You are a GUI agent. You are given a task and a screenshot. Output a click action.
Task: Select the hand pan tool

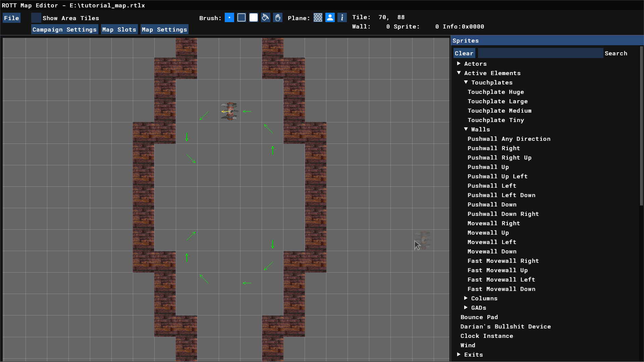click(x=278, y=18)
